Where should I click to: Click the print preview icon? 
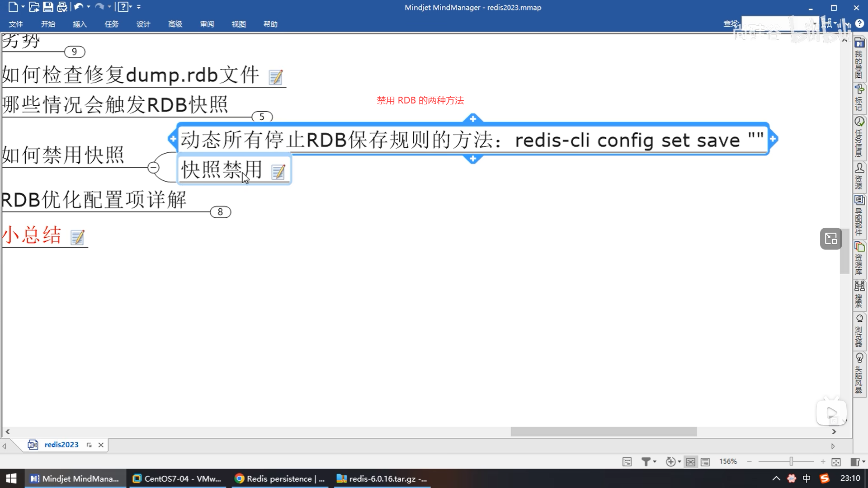(x=62, y=7)
